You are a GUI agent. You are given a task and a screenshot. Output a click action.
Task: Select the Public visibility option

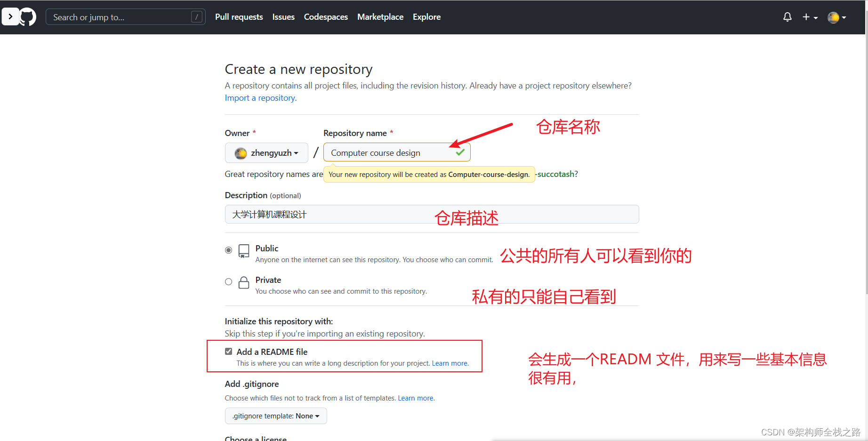(x=228, y=250)
